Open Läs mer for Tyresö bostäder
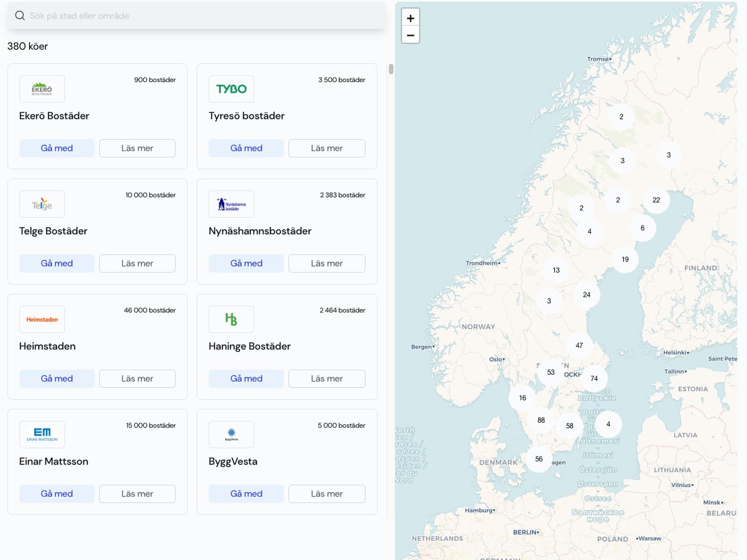747x560 pixels. [326, 148]
